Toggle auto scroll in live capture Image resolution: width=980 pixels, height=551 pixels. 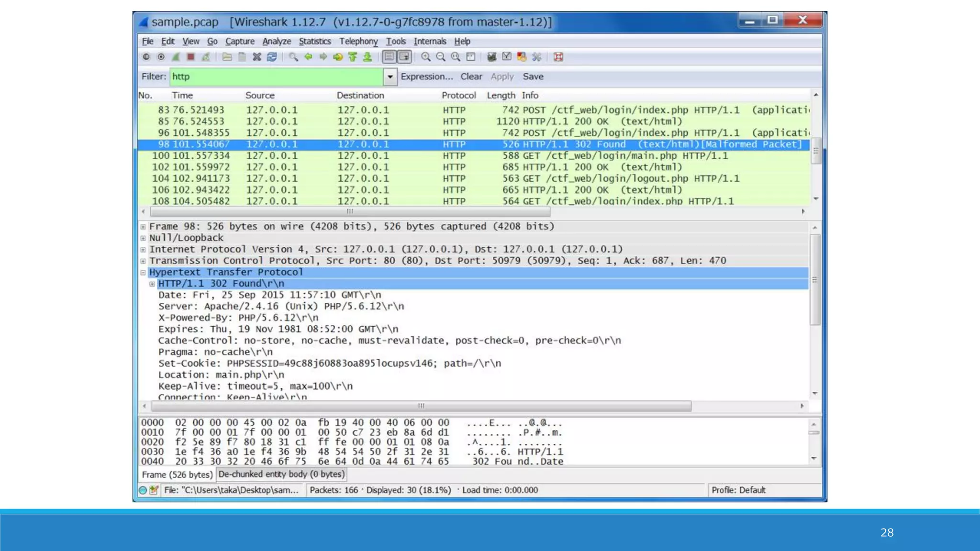[x=404, y=57]
